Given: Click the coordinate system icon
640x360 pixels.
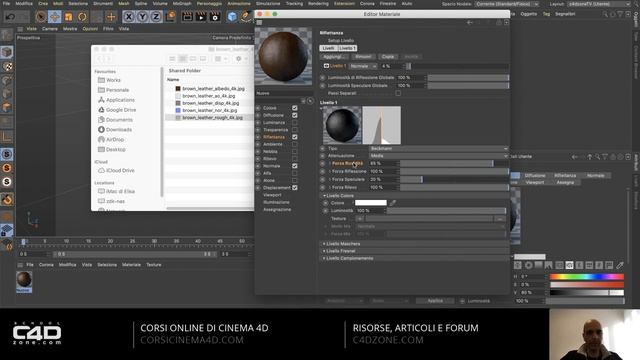Looking at the screenshot, I should (171, 17).
